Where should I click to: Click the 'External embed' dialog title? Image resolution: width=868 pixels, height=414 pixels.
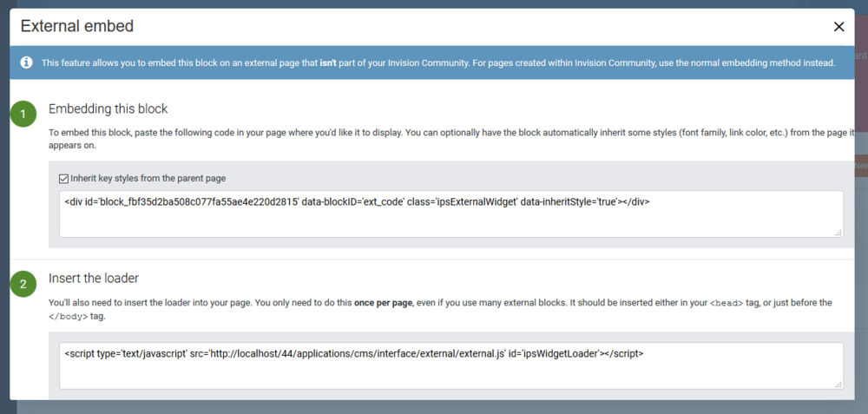[x=77, y=26]
